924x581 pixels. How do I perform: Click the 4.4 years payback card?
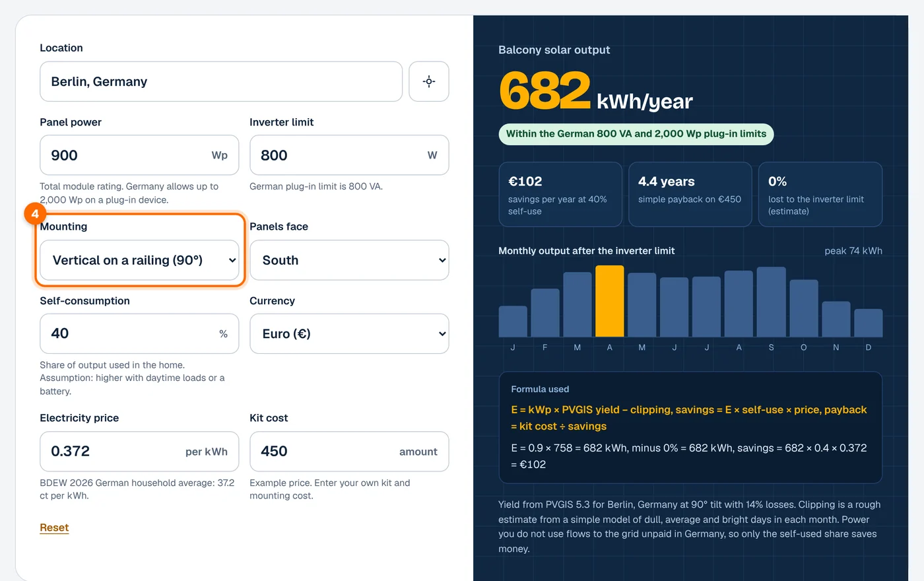click(x=690, y=195)
